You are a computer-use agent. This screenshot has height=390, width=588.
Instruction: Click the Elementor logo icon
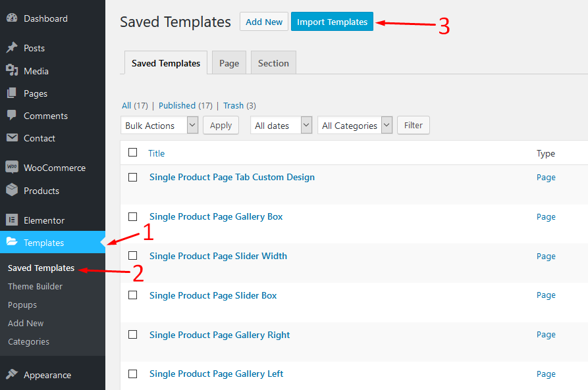12,220
